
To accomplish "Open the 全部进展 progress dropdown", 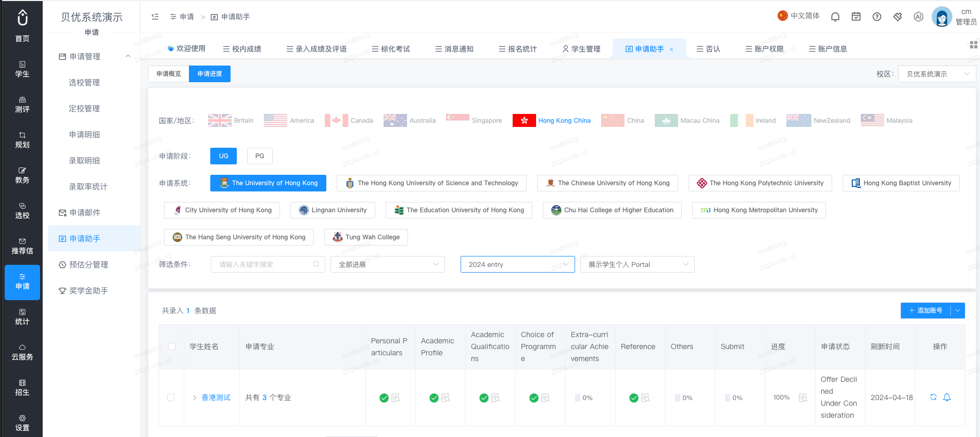I will coord(388,264).
